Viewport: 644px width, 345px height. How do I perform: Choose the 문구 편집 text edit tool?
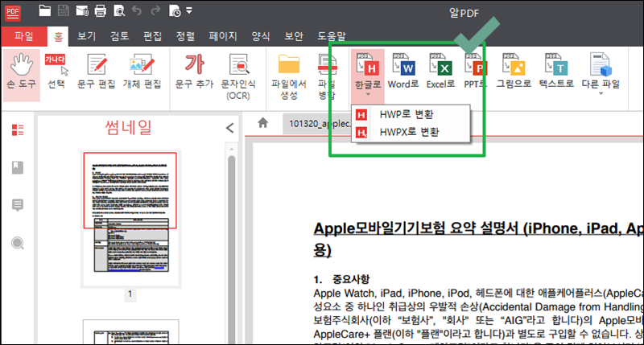click(97, 72)
